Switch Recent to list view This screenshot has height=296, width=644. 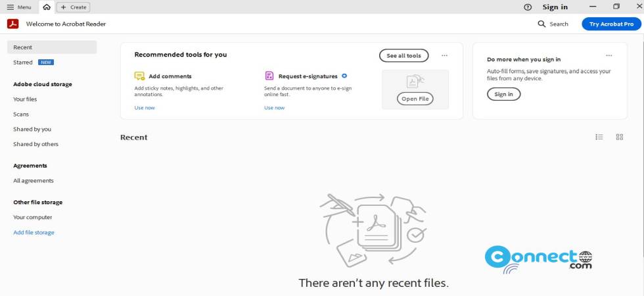tap(599, 137)
